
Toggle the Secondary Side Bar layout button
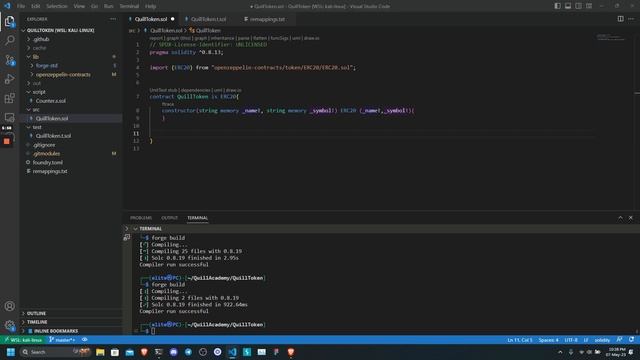pos(578,6)
